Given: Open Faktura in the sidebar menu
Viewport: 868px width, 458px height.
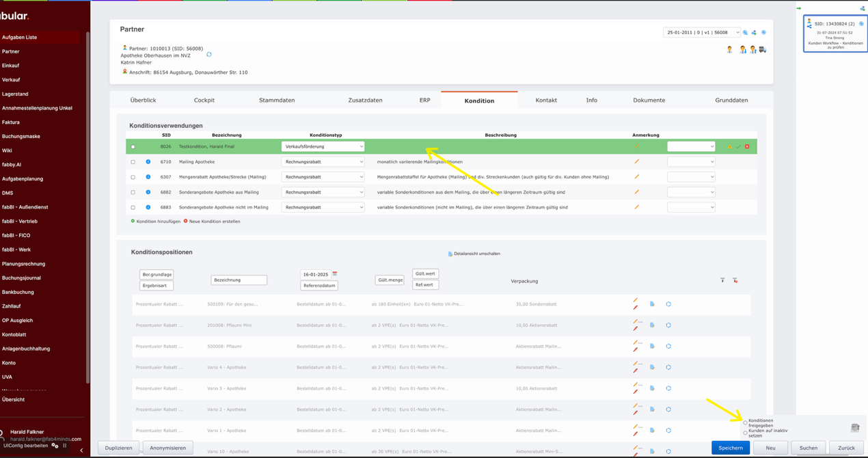Looking at the screenshot, I should point(11,122).
